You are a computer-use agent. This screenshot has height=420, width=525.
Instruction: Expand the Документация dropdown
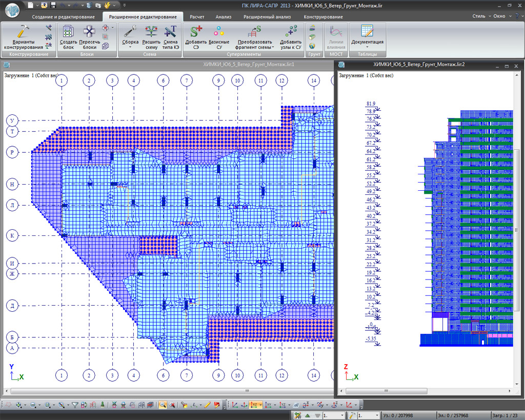coord(367,47)
